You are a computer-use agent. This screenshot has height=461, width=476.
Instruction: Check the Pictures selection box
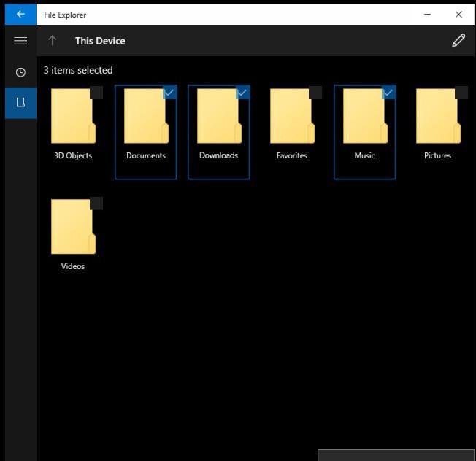(x=461, y=93)
